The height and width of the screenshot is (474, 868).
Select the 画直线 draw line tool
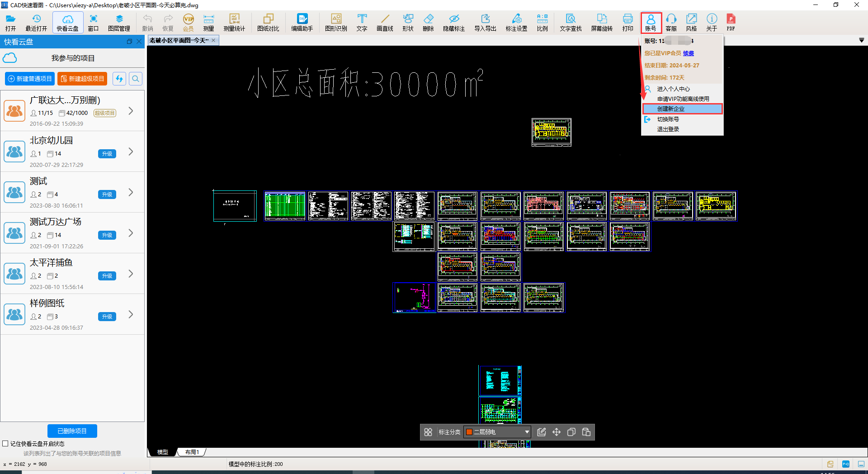[x=385, y=22]
